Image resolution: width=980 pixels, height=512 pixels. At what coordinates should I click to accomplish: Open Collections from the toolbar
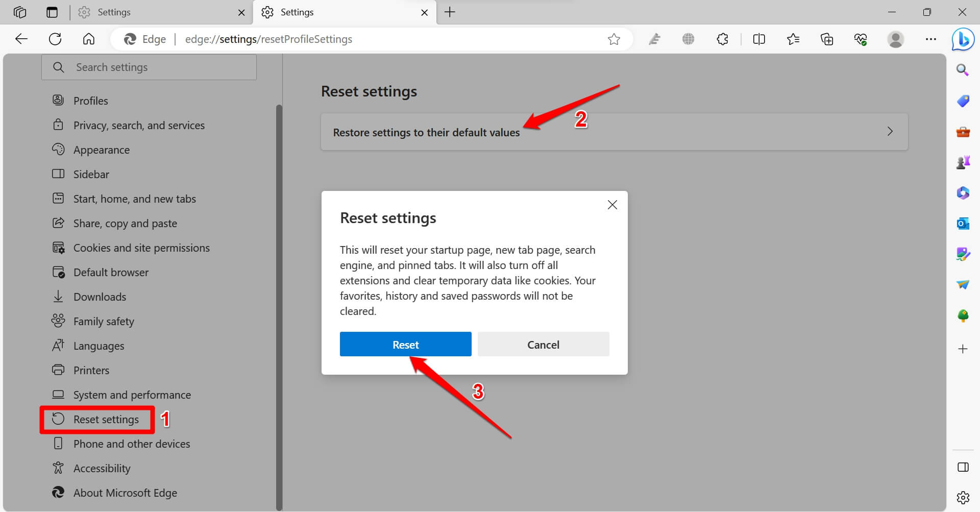(827, 39)
